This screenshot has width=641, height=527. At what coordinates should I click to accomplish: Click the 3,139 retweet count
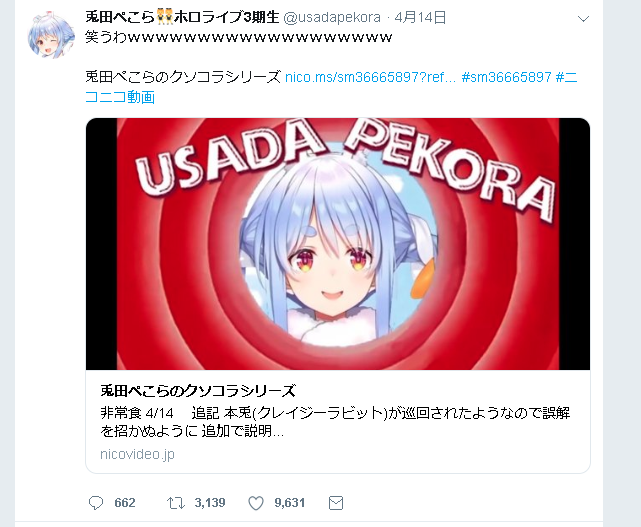click(210, 503)
